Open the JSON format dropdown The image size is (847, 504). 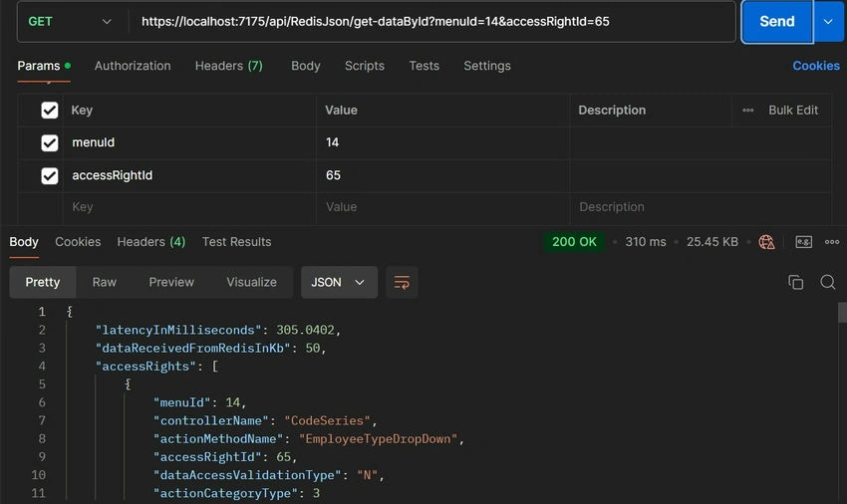[339, 283]
